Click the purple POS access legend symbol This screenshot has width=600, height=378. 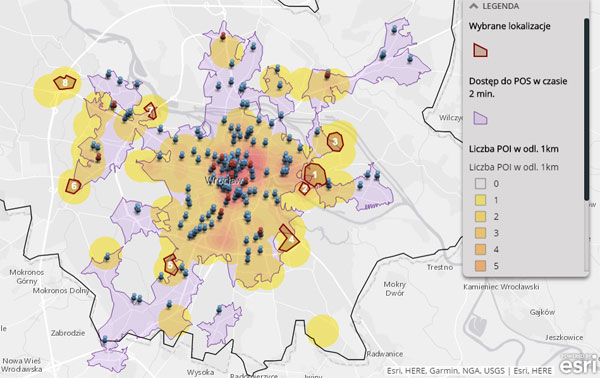pyautogui.click(x=480, y=118)
